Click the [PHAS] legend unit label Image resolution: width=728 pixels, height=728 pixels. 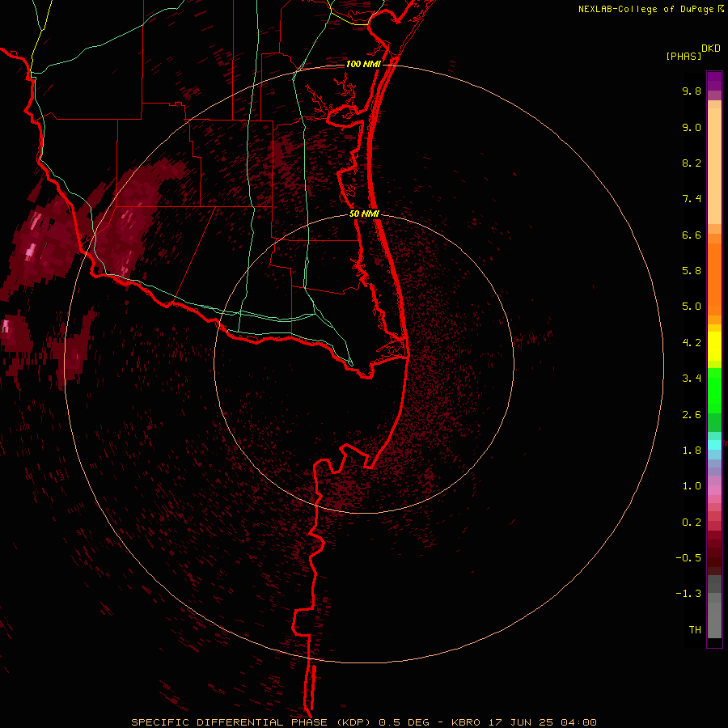684,56
